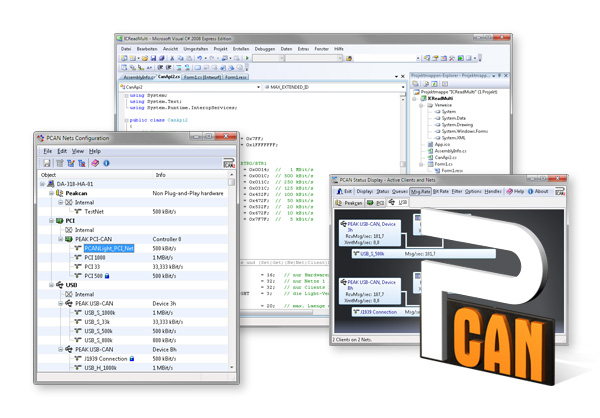Click Nets Configuration vertical scrollbar thumb
This screenshot has height=418, width=600.
[x=232, y=182]
